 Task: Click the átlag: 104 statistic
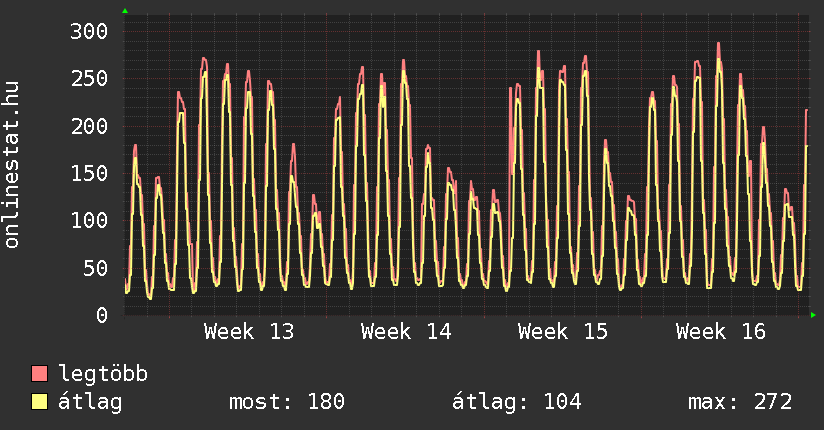[x=517, y=402]
